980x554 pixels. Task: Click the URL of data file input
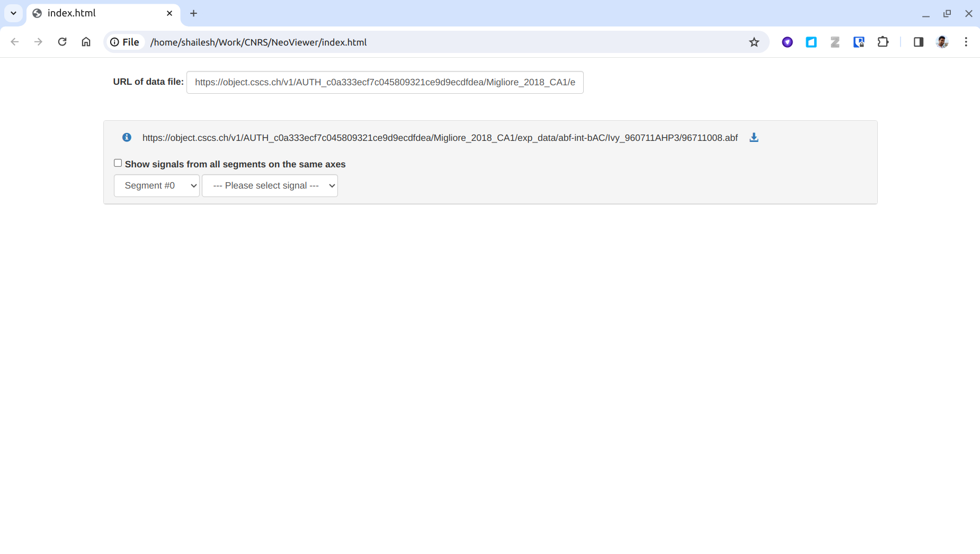coord(384,82)
